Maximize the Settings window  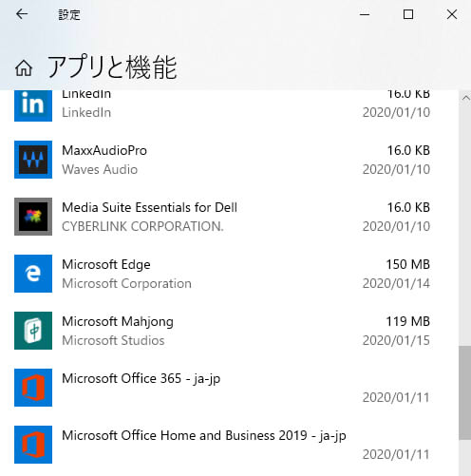tap(408, 14)
